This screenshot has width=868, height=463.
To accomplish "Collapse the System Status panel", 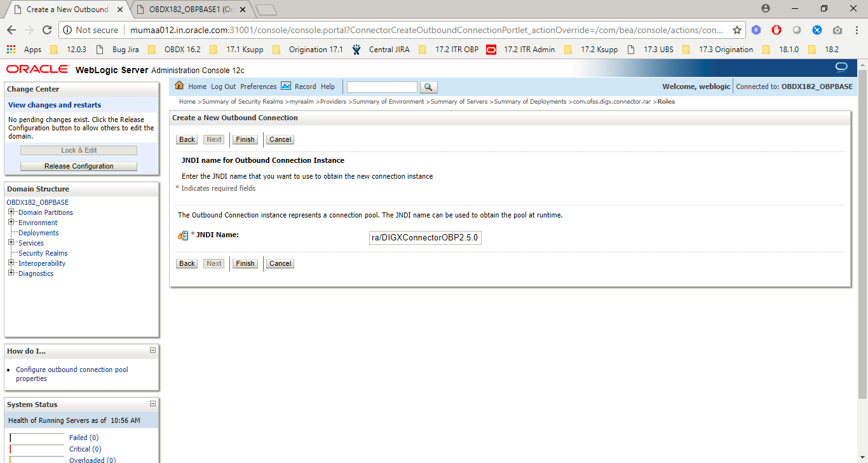I will (153, 404).
